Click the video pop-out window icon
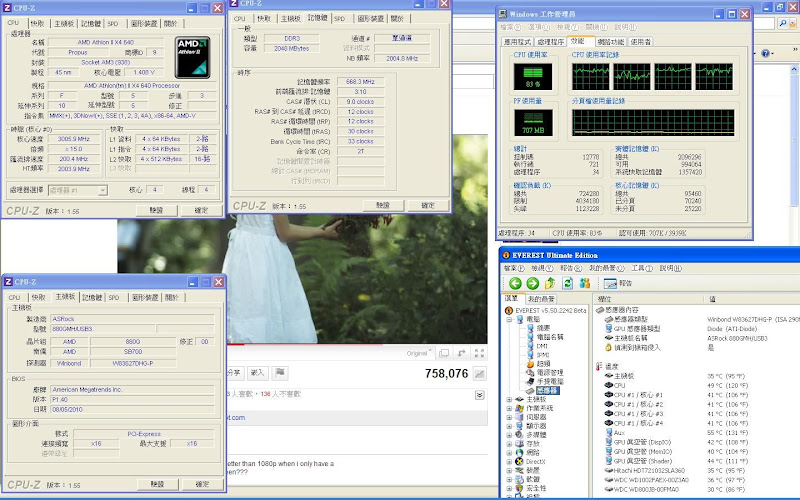 (444, 353)
